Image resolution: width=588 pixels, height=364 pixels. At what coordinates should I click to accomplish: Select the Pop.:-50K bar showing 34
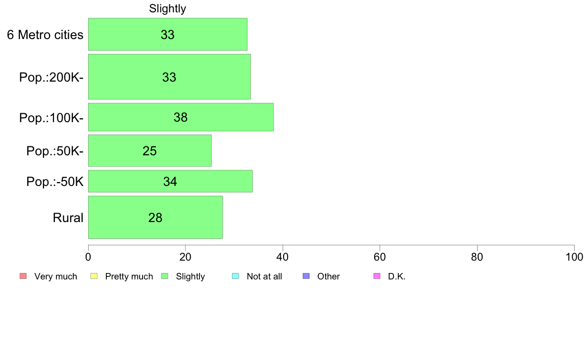coord(170,181)
